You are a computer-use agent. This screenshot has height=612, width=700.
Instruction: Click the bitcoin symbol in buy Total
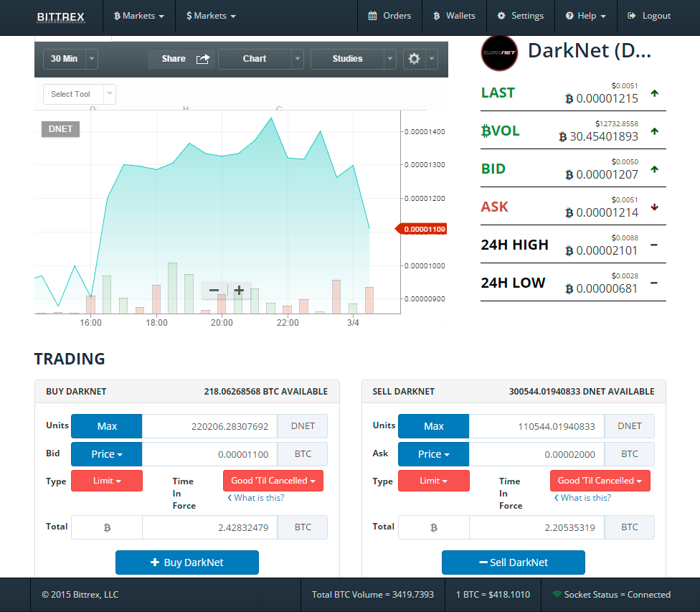107,527
